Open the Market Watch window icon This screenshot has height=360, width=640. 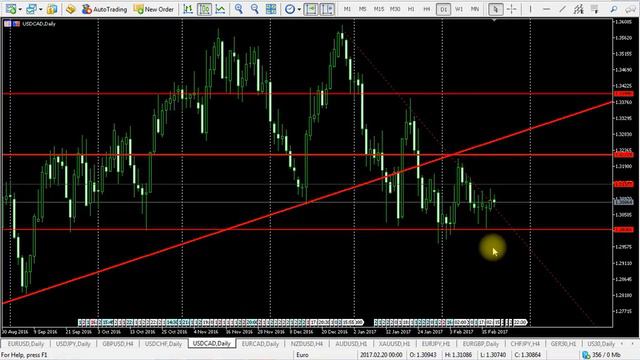click(x=52, y=9)
